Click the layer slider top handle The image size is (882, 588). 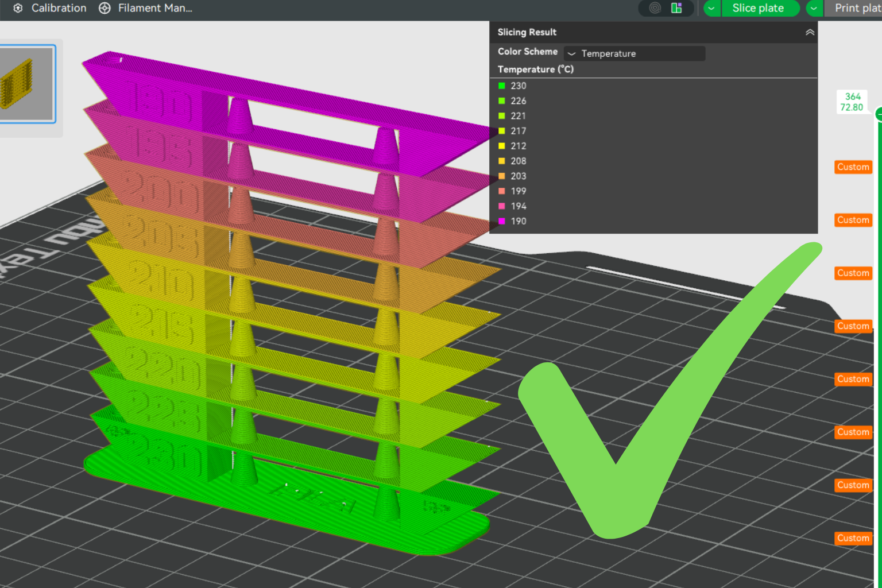pyautogui.click(x=879, y=115)
